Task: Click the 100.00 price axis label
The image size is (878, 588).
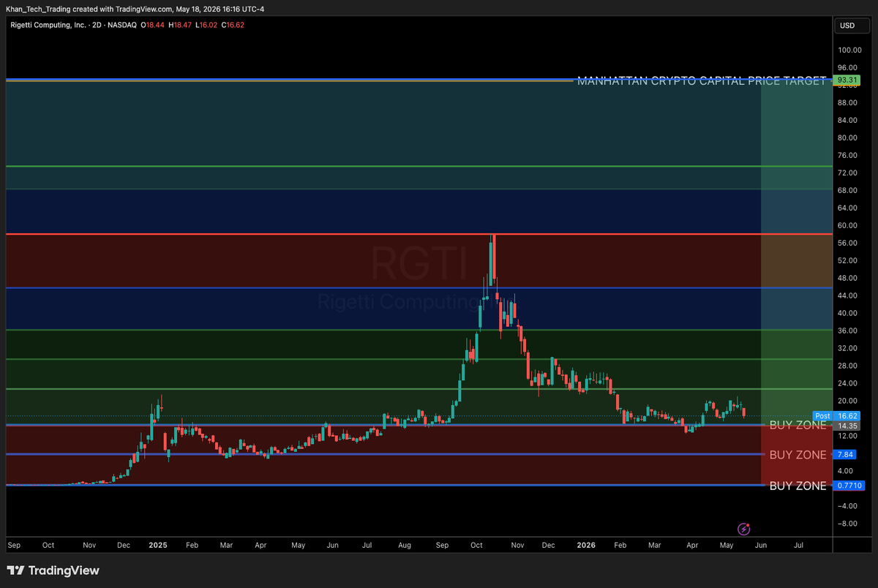Action: click(849, 50)
